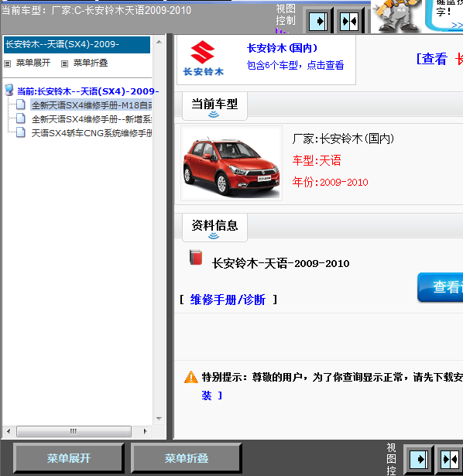
Task: Click sidebar horizontal scrollbar right arrow
Action: 145,431
